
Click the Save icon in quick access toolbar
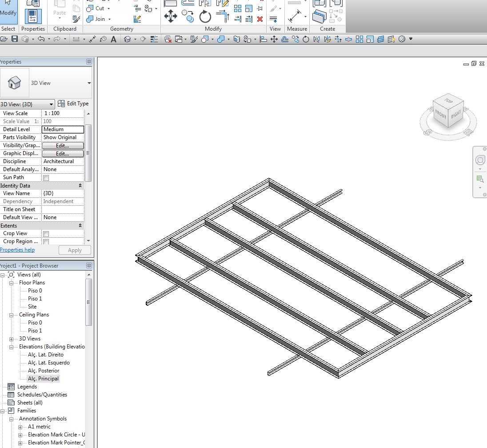pos(15,39)
